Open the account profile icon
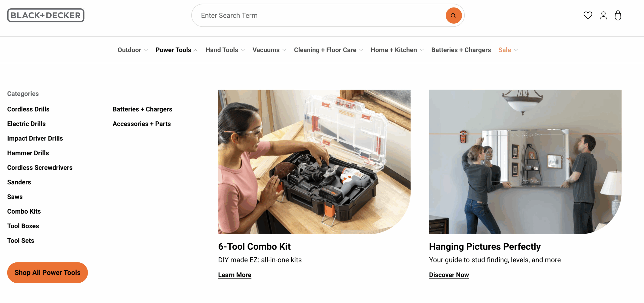 click(x=603, y=16)
